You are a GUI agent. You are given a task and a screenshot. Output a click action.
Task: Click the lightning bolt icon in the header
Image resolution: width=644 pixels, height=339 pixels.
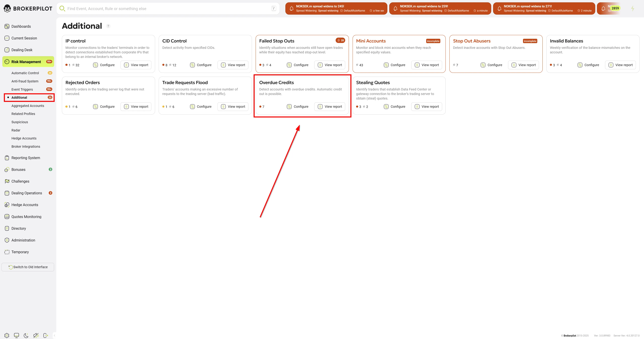tap(633, 9)
